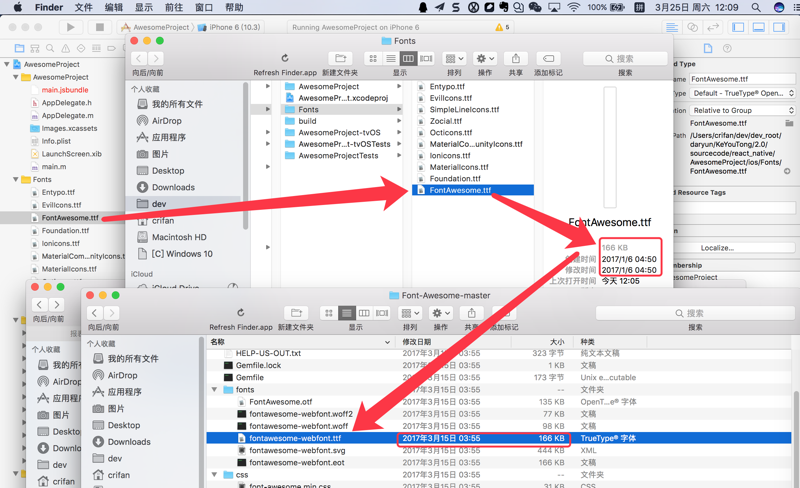Switch the Fonts window to Cover Flow view
Image resolution: width=800 pixels, height=488 pixels.
coord(426,58)
